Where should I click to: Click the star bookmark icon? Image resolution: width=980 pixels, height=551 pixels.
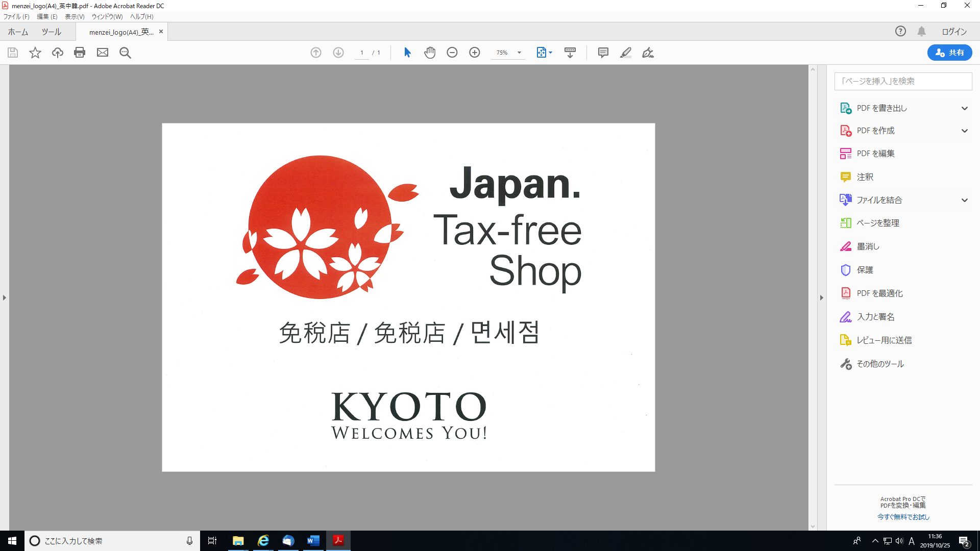coord(35,53)
